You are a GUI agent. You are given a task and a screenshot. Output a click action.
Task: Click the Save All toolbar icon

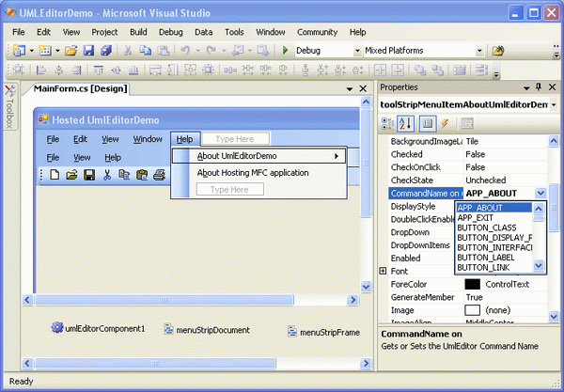coord(105,51)
